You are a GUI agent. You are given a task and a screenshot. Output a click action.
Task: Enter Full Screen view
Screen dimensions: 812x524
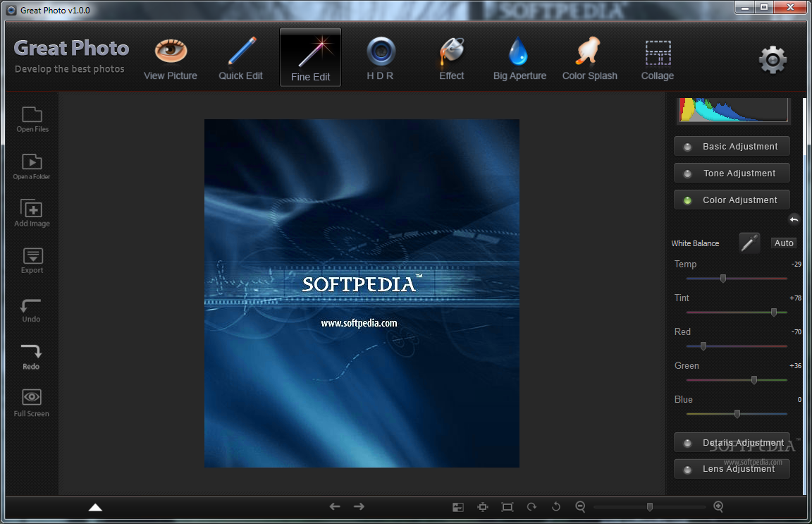32,403
